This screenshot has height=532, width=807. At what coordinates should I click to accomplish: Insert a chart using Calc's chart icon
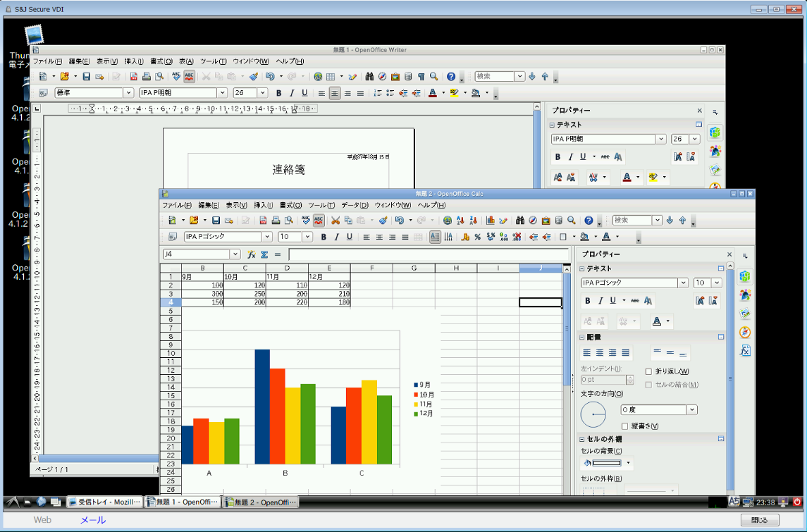coord(490,221)
